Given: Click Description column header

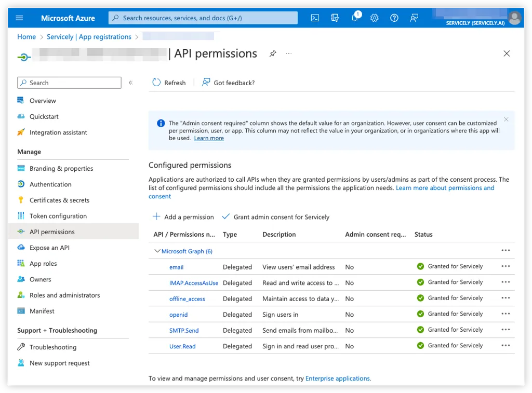Looking at the screenshot, I should click(279, 235).
